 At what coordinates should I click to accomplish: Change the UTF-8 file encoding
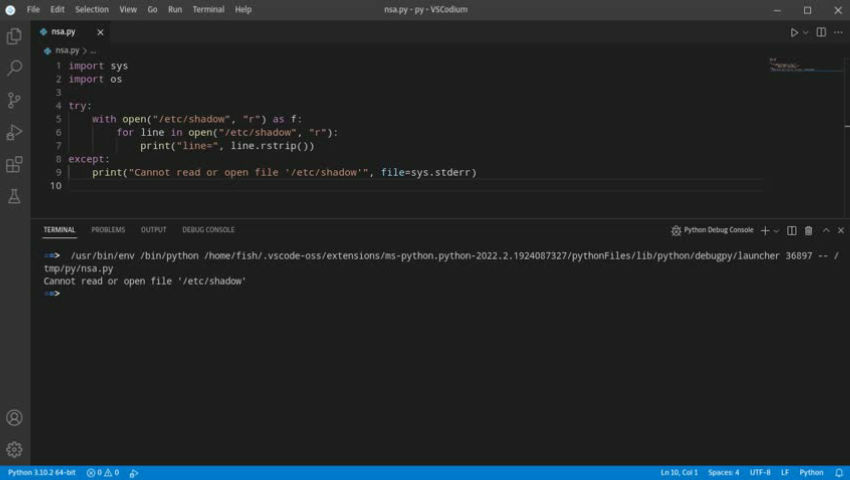(759, 473)
